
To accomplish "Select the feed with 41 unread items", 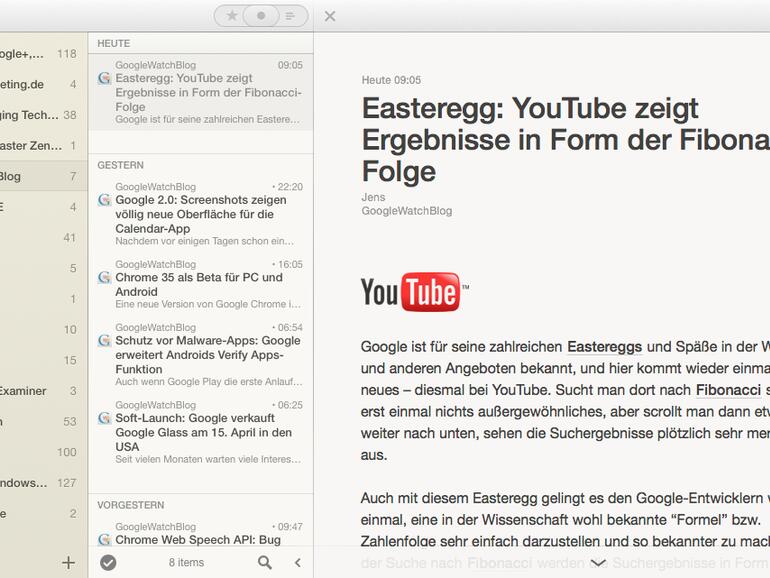I will (44, 238).
